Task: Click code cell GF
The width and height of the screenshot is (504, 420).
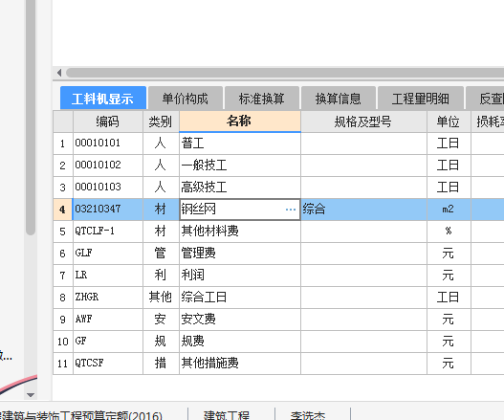Action: pyautogui.click(x=108, y=342)
